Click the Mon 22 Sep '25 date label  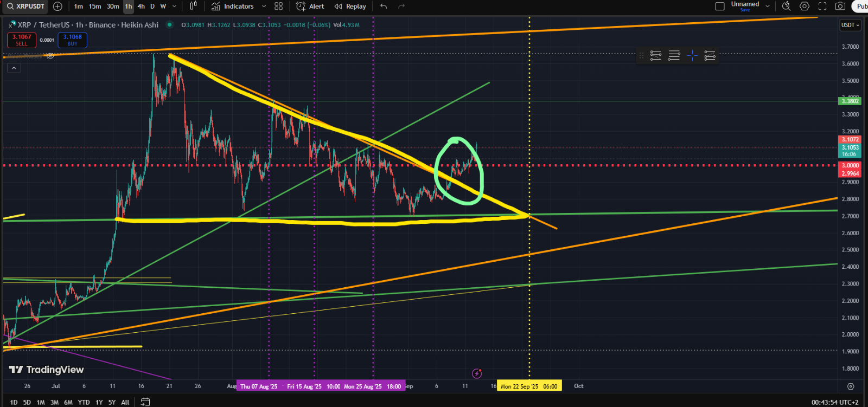click(x=529, y=386)
